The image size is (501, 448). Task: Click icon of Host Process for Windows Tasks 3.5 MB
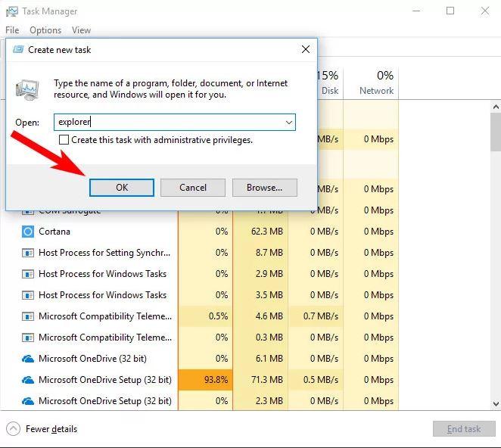(28, 295)
